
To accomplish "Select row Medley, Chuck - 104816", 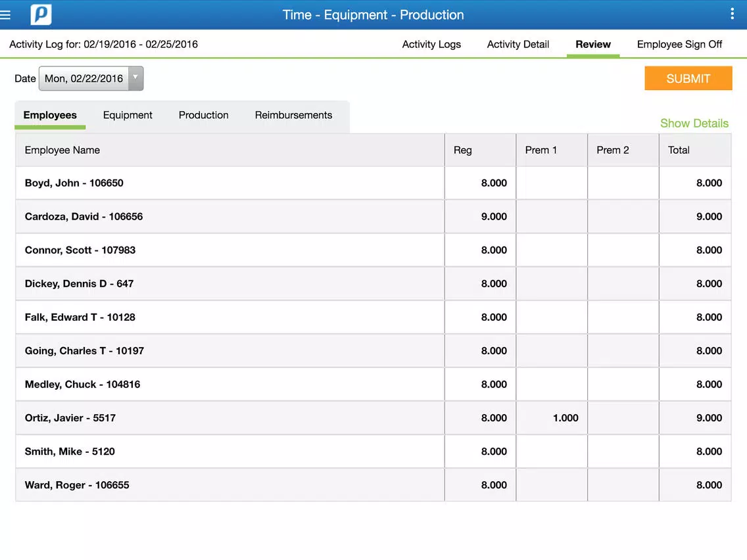I will point(373,385).
